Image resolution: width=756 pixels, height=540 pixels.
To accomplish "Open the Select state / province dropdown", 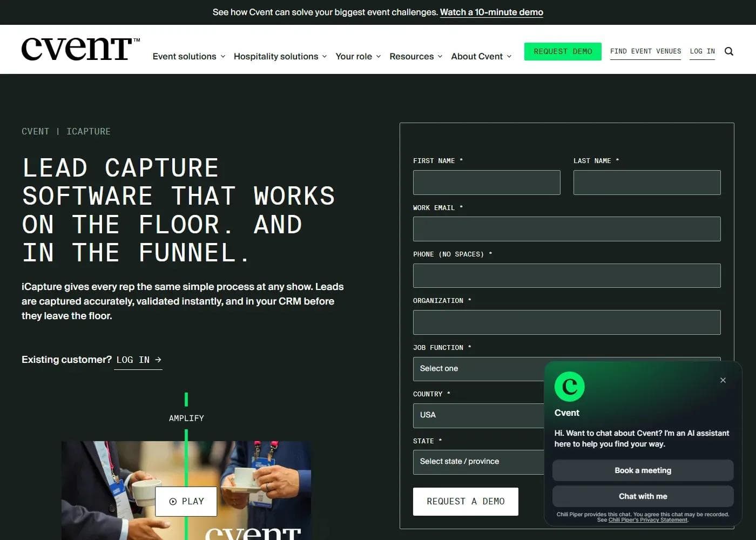I will pos(478,462).
